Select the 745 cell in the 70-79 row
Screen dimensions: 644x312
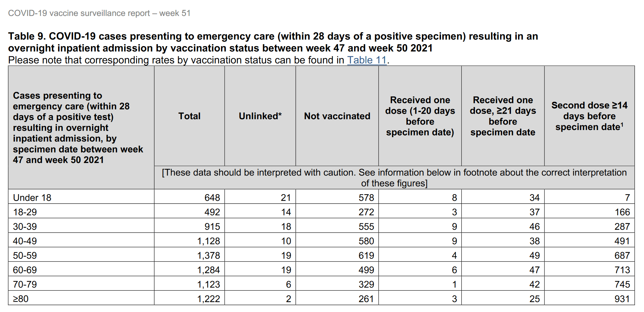click(x=622, y=285)
